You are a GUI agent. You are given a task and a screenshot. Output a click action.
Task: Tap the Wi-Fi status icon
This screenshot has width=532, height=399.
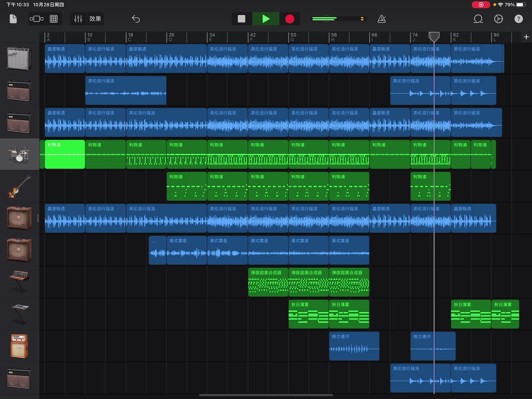coord(500,5)
